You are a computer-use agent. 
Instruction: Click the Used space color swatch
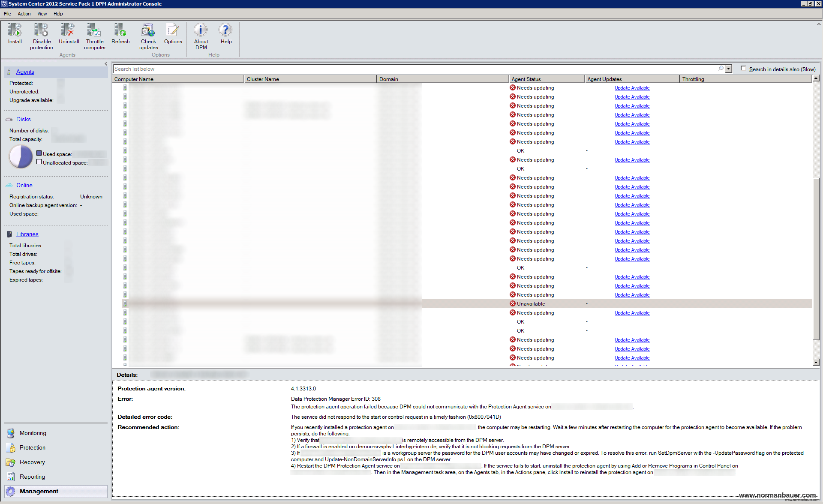(39, 153)
